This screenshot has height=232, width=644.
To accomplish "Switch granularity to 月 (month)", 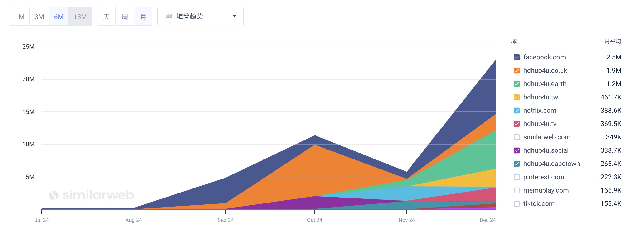I will click(x=143, y=16).
